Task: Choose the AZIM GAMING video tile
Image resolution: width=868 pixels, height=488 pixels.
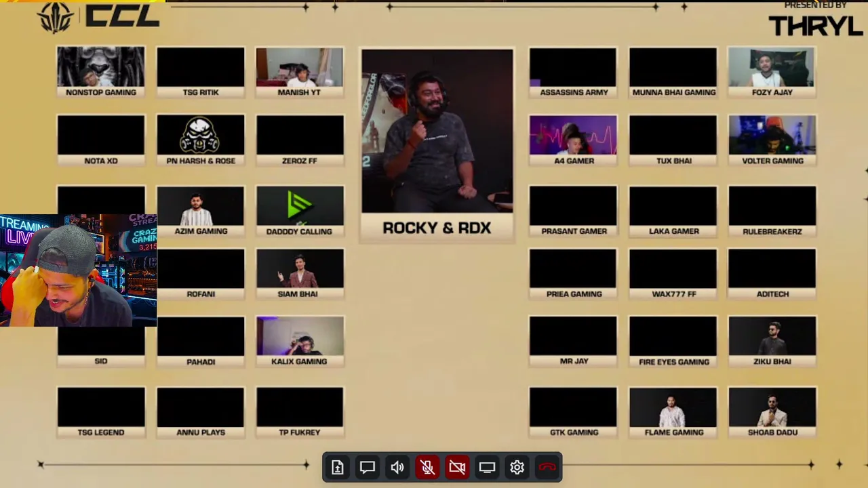Action: tap(201, 211)
